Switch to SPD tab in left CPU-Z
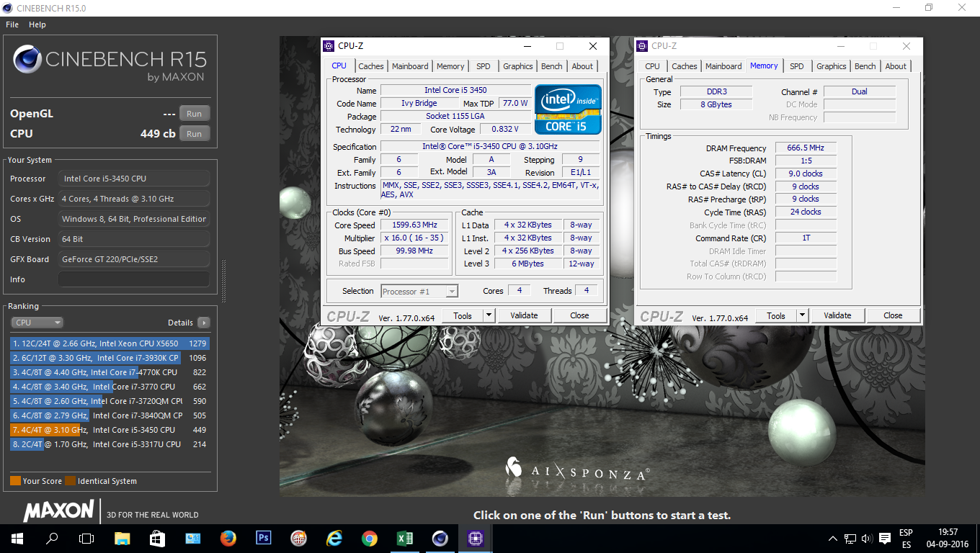Image resolution: width=980 pixels, height=553 pixels. pos(484,66)
